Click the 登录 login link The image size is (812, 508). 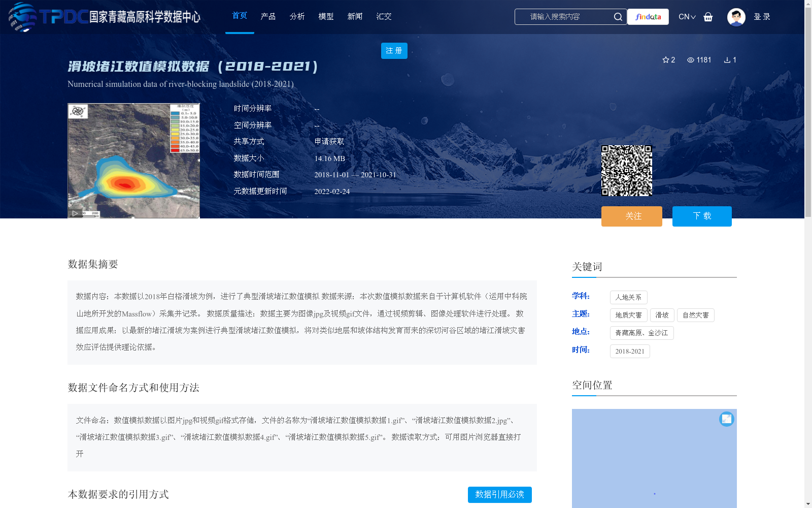(x=762, y=17)
